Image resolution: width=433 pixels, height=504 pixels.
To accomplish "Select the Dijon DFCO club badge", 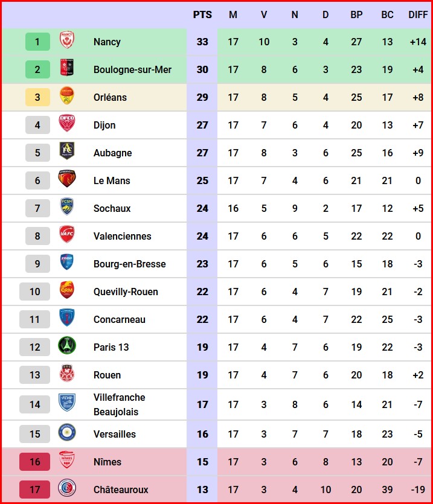I will click(66, 124).
